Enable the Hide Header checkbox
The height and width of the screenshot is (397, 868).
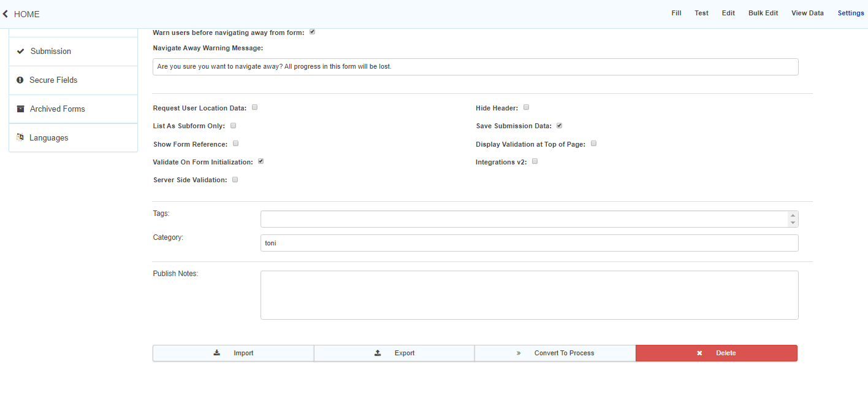pos(526,107)
